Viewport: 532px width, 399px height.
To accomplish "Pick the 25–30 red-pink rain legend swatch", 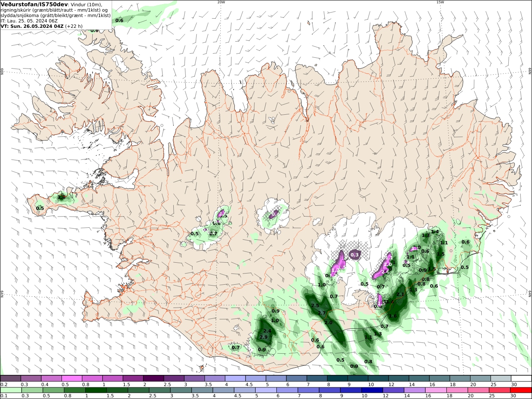I will (x=500, y=390).
